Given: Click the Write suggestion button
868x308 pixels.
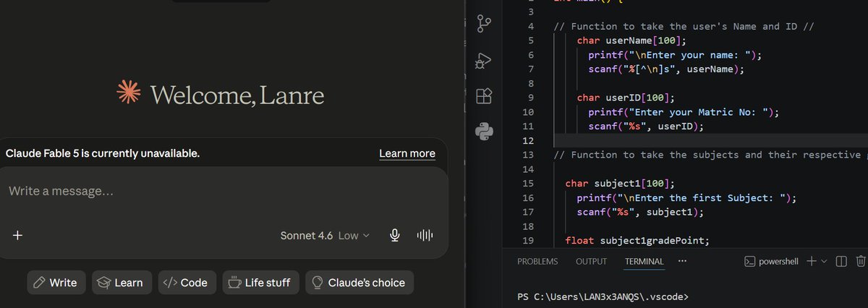Looking at the screenshot, I should pos(56,283).
